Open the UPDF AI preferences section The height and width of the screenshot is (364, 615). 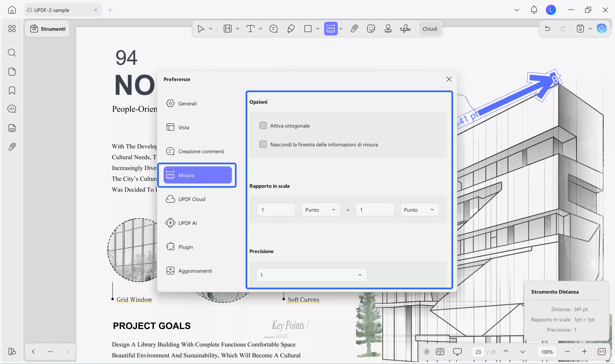click(x=187, y=223)
